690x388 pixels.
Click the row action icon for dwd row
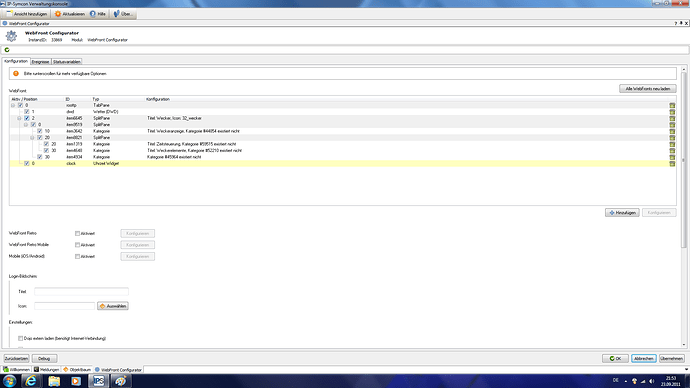pos(672,112)
